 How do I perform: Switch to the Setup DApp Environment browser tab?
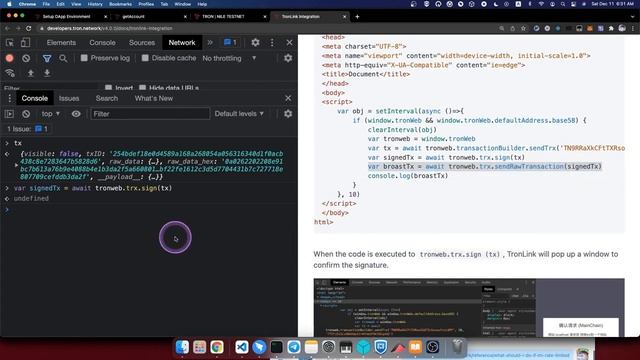click(67, 17)
